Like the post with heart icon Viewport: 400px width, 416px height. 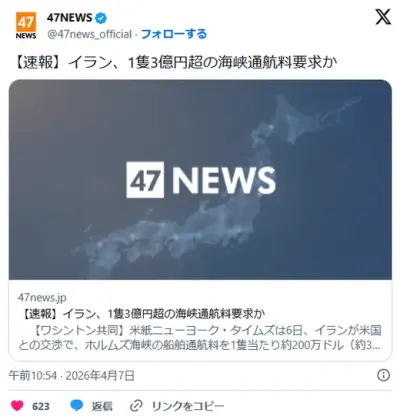pos(17,405)
